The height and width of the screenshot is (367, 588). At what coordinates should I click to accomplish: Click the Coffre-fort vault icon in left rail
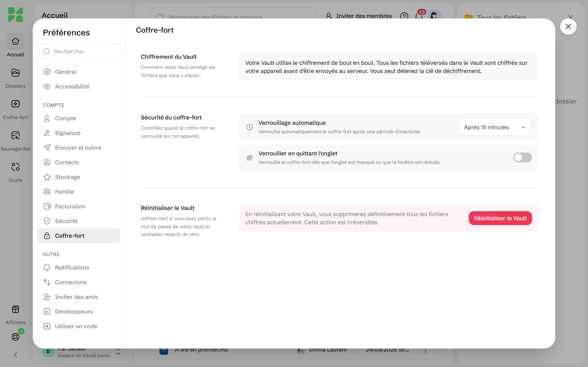point(15,104)
